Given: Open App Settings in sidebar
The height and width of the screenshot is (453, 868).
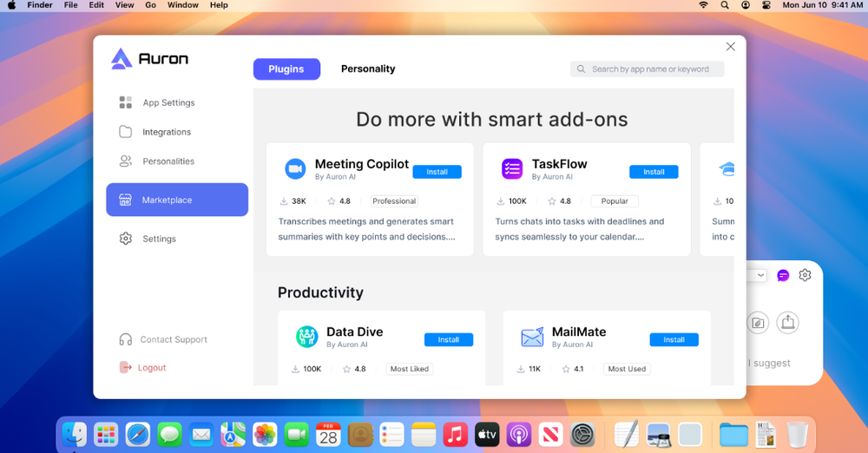Looking at the screenshot, I should point(157,102).
